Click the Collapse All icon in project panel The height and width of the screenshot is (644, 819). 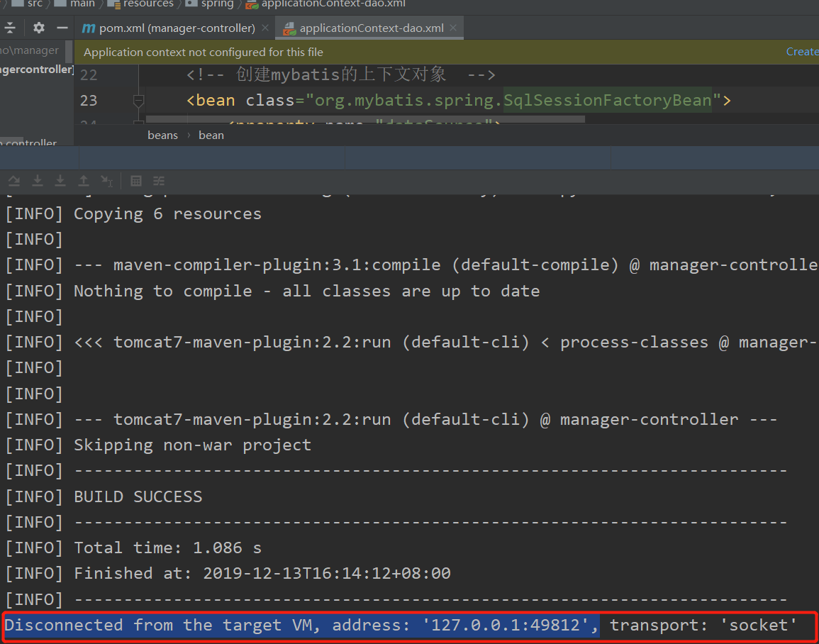(x=10, y=28)
